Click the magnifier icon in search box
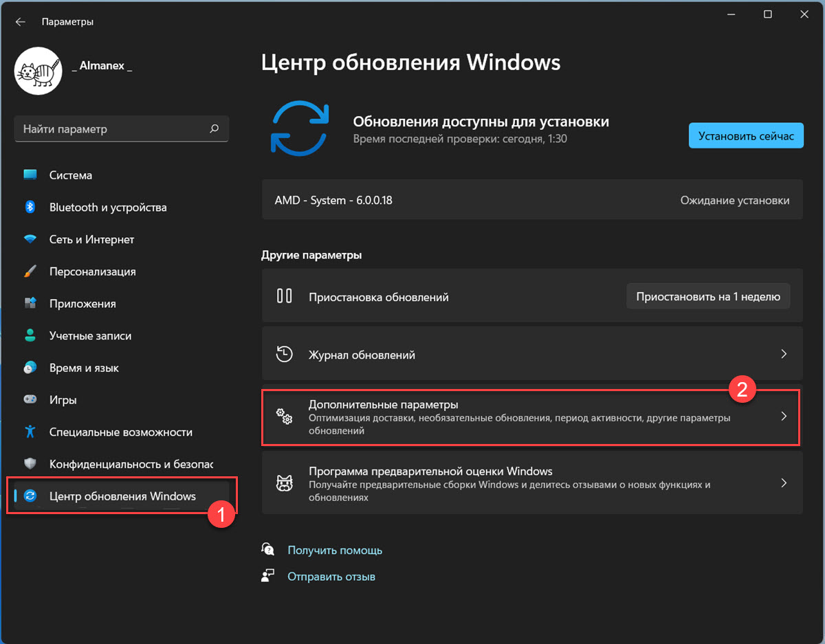 pyautogui.click(x=214, y=129)
